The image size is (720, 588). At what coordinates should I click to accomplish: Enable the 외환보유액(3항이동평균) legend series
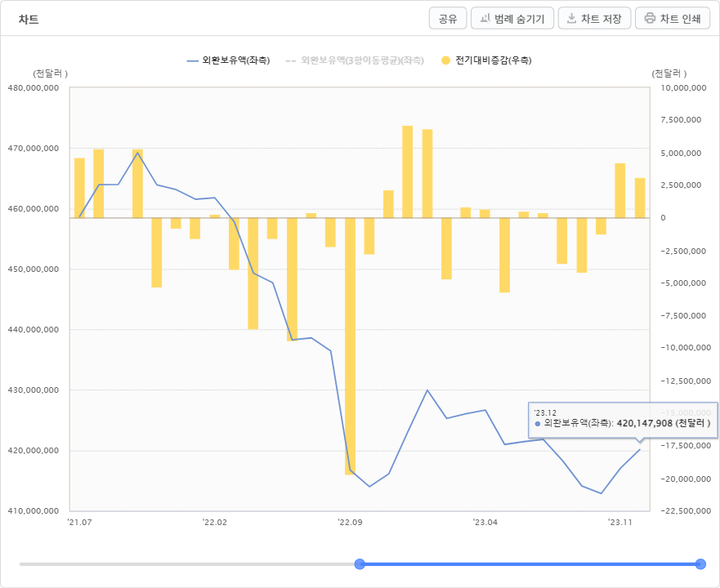[355, 60]
